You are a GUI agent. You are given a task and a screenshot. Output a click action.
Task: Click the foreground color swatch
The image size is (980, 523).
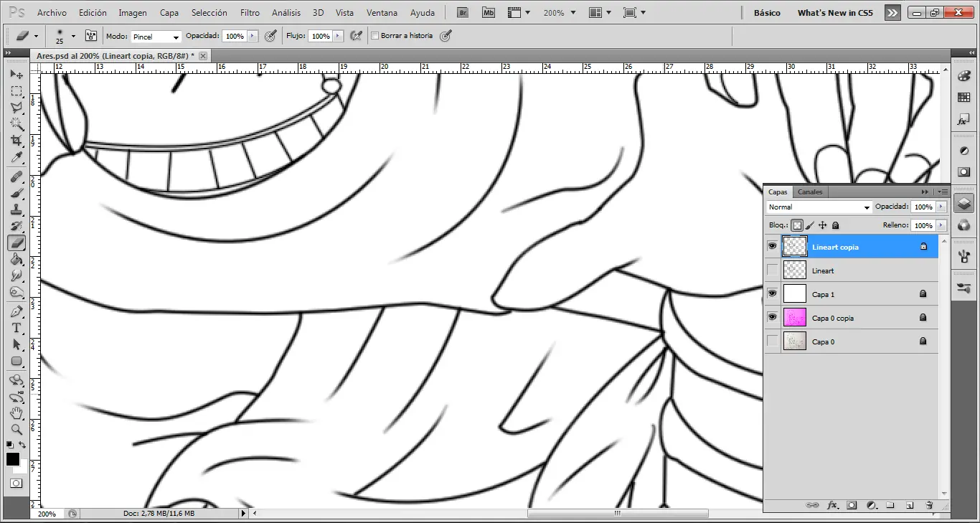coord(13,459)
